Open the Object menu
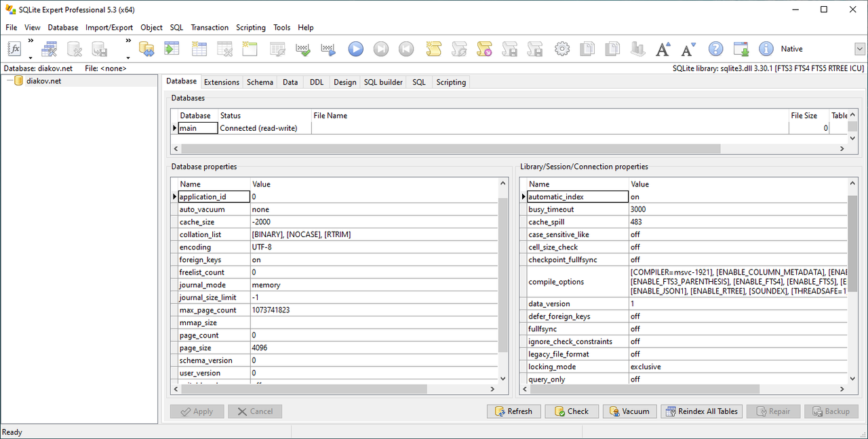868x439 pixels. 151,28
